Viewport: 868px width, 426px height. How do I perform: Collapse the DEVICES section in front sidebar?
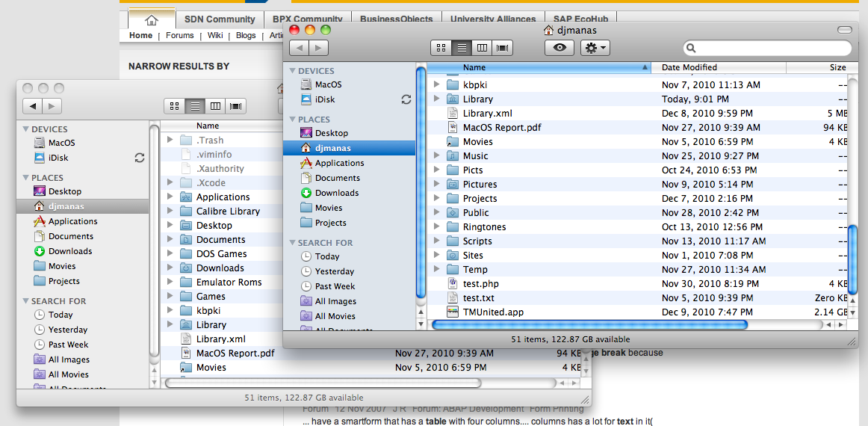(x=291, y=71)
